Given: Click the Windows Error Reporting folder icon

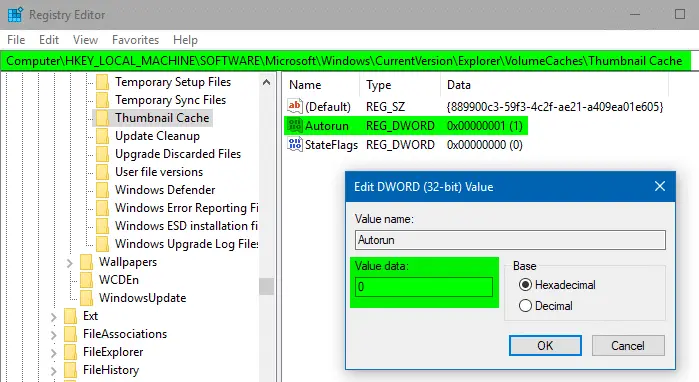Looking at the screenshot, I should (x=103, y=208).
